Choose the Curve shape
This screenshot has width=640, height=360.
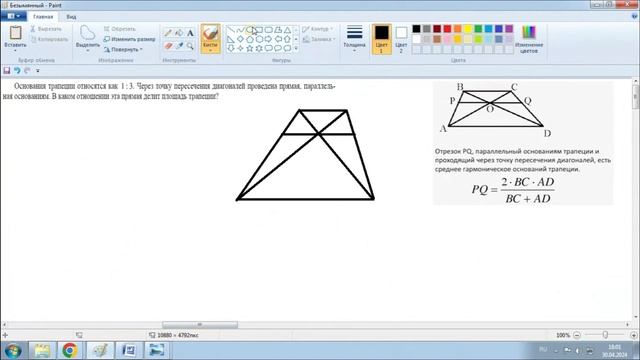(240, 30)
